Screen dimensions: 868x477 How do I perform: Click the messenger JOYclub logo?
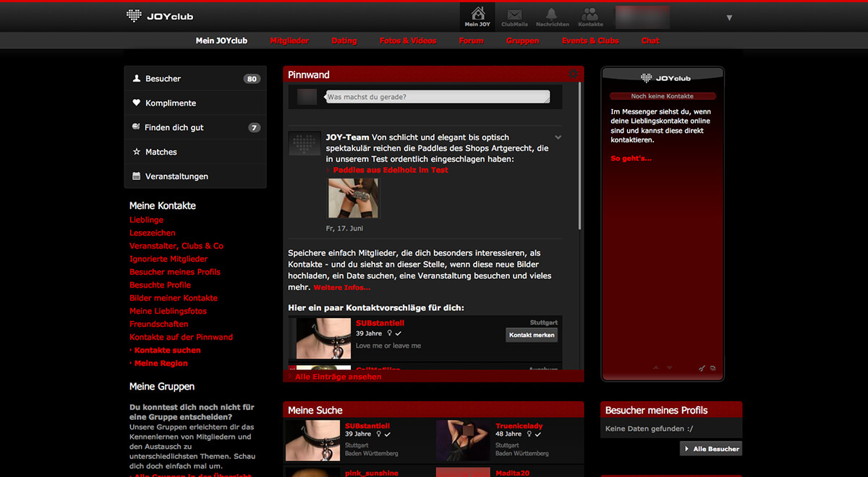point(665,78)
